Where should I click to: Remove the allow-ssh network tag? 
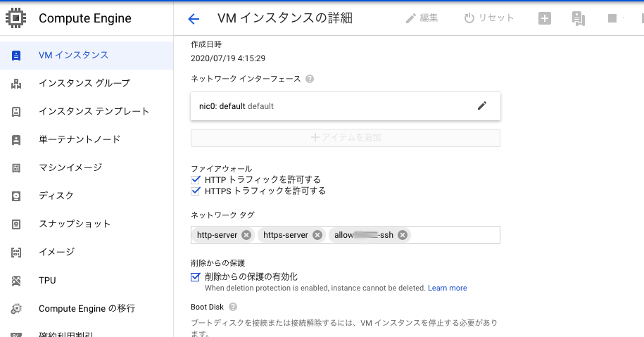click(x=403, y=235)
